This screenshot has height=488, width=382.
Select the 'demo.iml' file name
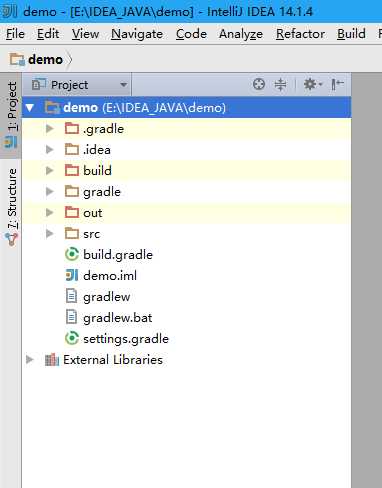[110, 276]
